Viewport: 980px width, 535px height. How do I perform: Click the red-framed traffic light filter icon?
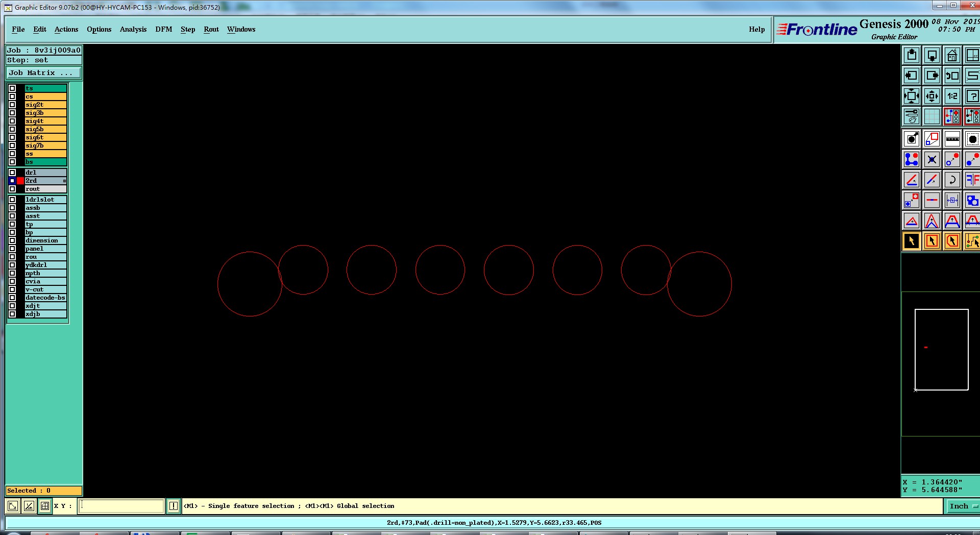[x=952, y=116]
